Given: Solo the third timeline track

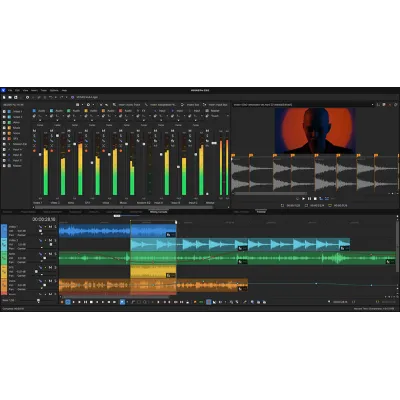Looking at the screenshot, I should [55, 254].
